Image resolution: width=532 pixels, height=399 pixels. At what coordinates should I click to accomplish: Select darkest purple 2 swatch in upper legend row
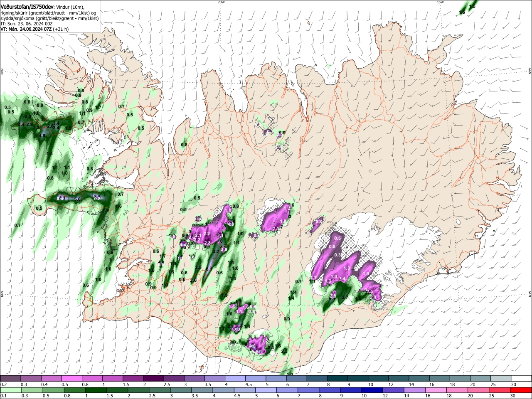153,379
